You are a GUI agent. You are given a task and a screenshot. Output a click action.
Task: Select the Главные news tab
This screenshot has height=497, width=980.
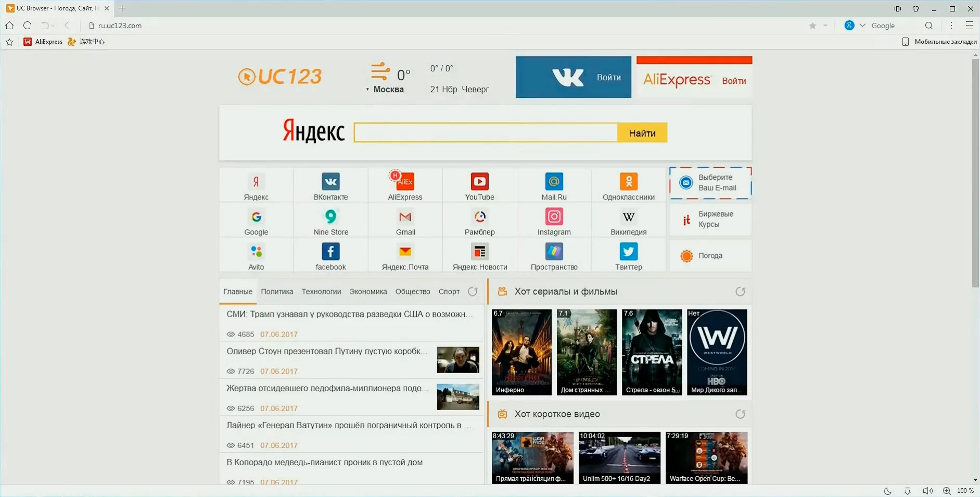(238, 292)
